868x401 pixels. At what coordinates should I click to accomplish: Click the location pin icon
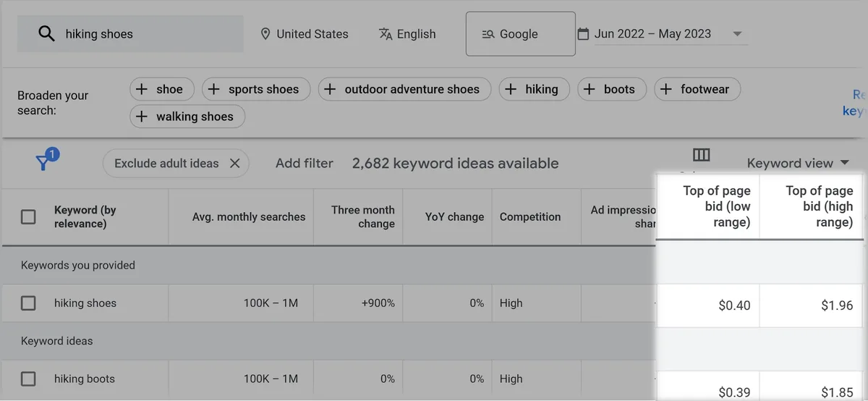265,34
